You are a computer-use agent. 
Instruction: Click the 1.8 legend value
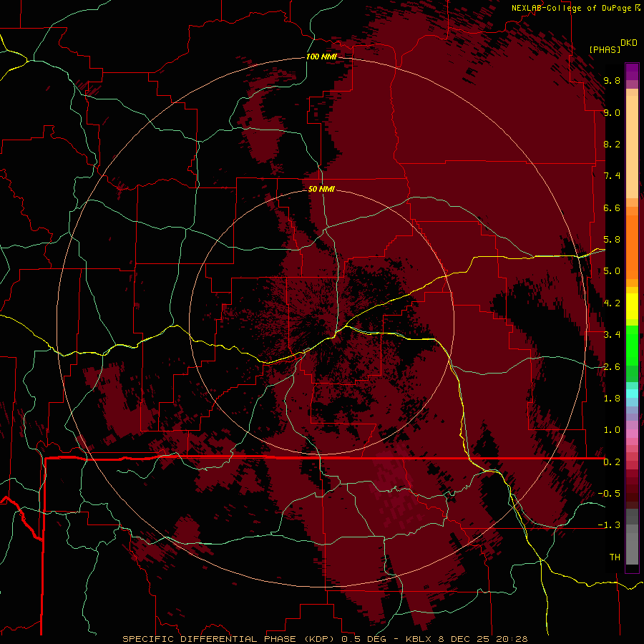coord(612,399)
